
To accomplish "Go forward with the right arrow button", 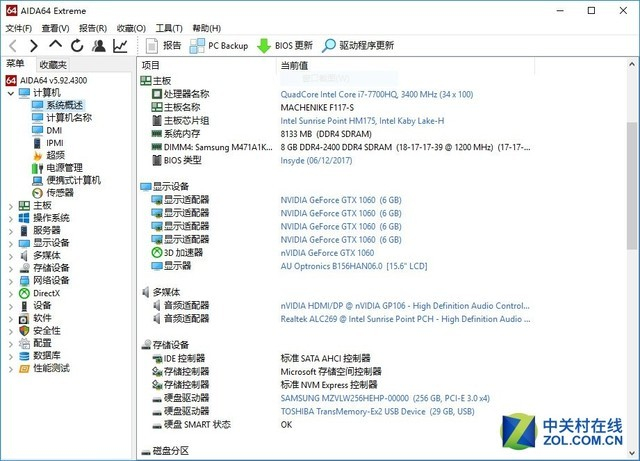I will pos(34,46).
